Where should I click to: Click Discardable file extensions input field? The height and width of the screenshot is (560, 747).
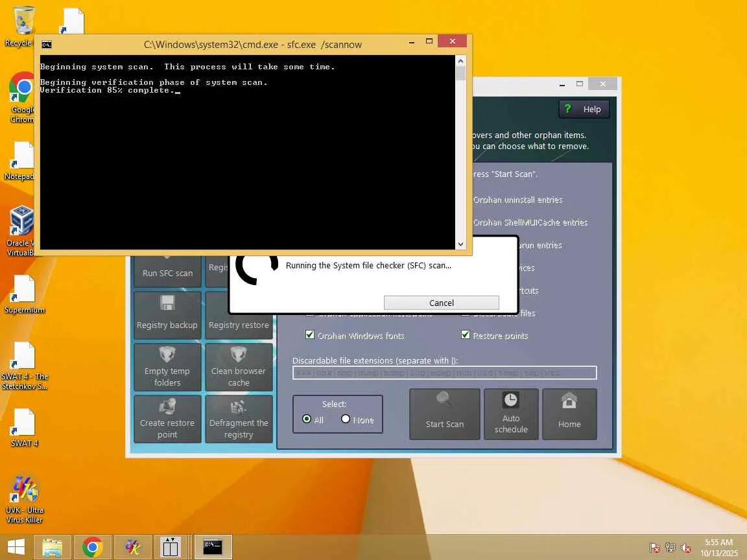click(x=444, y=373)
